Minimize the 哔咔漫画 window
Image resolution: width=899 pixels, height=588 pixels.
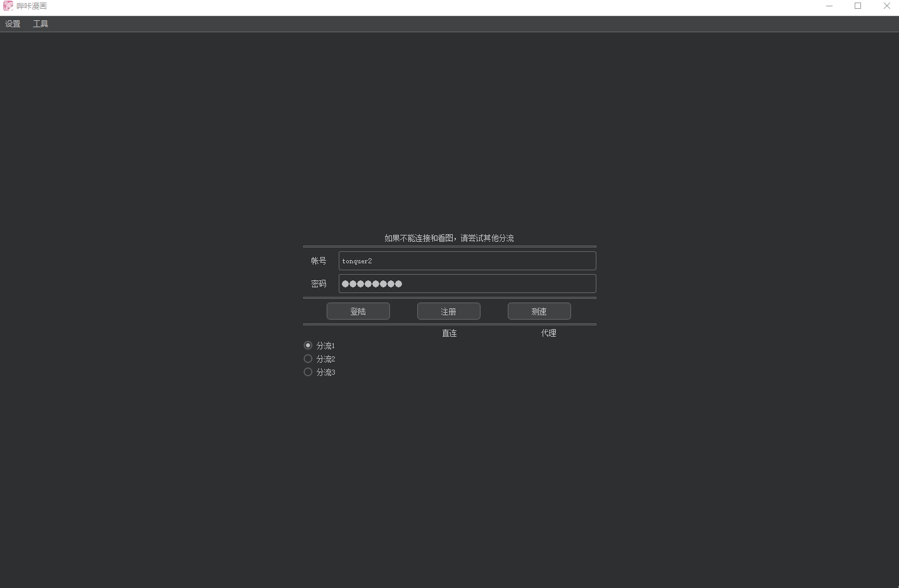click(829, 6)
